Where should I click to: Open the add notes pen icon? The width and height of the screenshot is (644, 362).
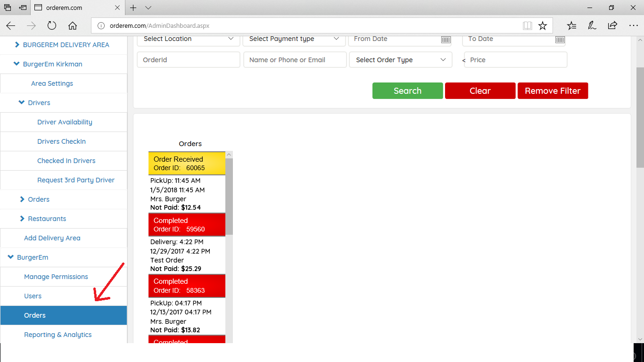click(x=592, y=26)
